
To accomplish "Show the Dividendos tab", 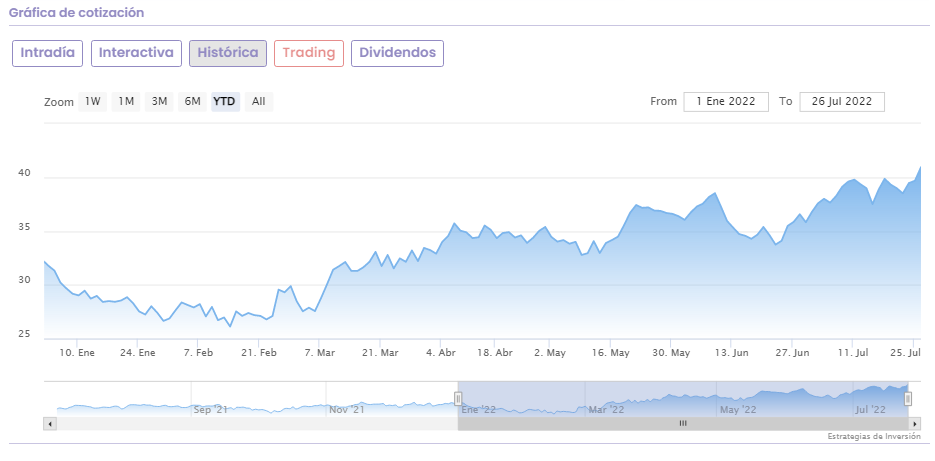I will coord(397,53).
